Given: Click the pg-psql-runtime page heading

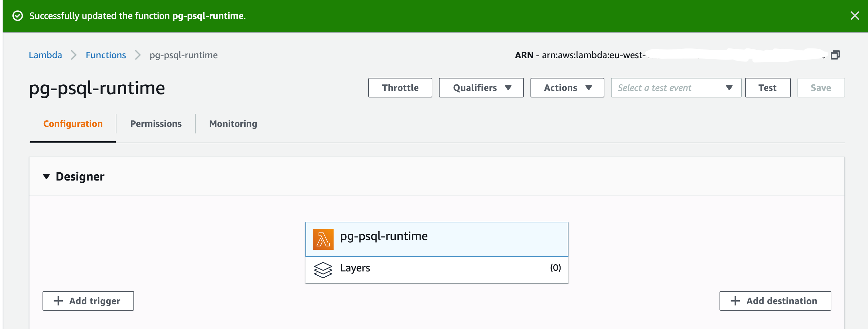Looking at the screenshot, I should coord(97,88).
